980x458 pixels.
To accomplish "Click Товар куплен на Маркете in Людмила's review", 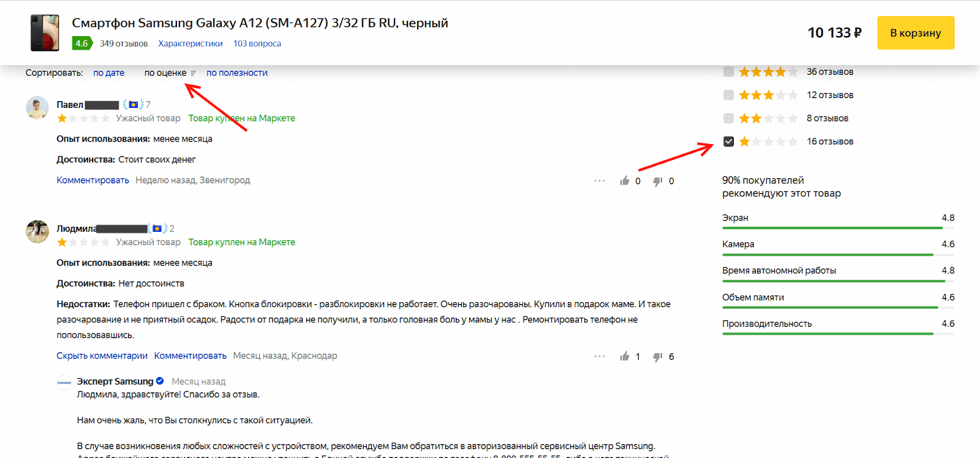I will 241,242.
